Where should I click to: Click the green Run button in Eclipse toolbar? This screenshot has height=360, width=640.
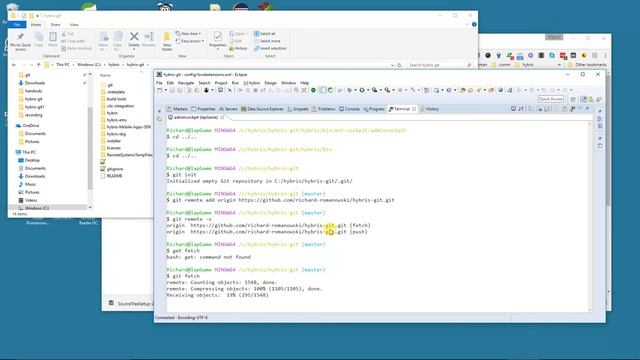pyautogui.click(x=362, y=90)
